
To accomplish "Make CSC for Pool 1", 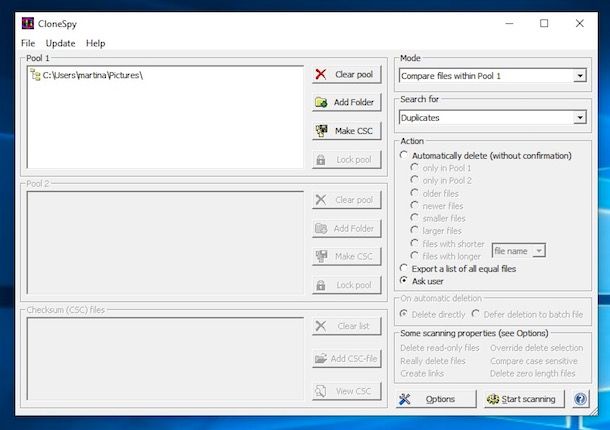I will (347, 131).
